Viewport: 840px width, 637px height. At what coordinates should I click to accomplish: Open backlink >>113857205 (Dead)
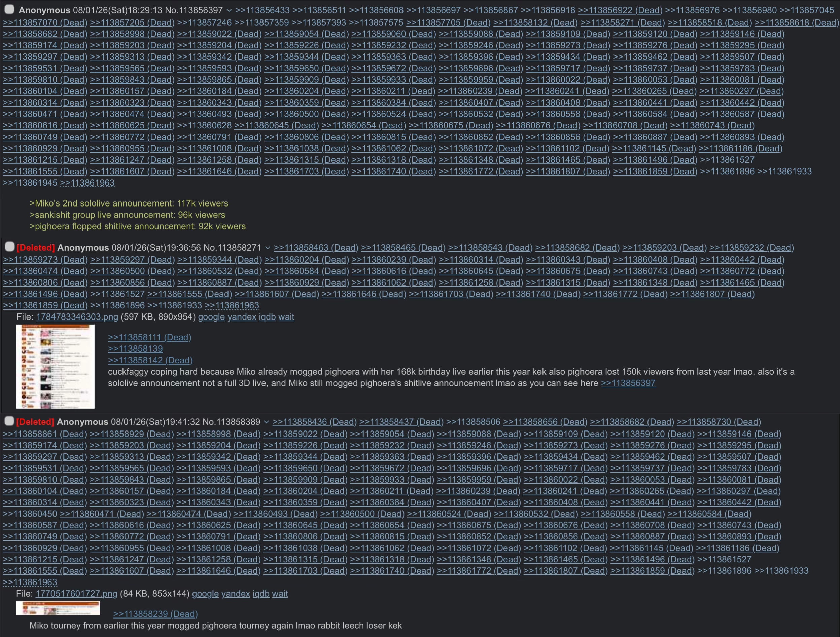(132, 23)
